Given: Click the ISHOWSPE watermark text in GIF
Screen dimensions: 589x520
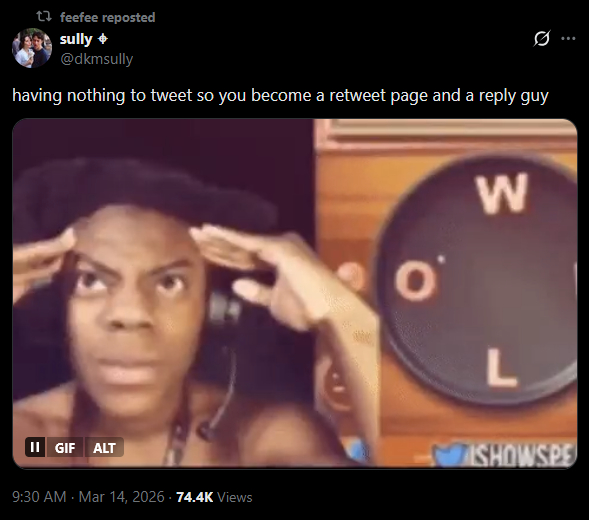Looking at the screenshot, I should click(521, 456).
